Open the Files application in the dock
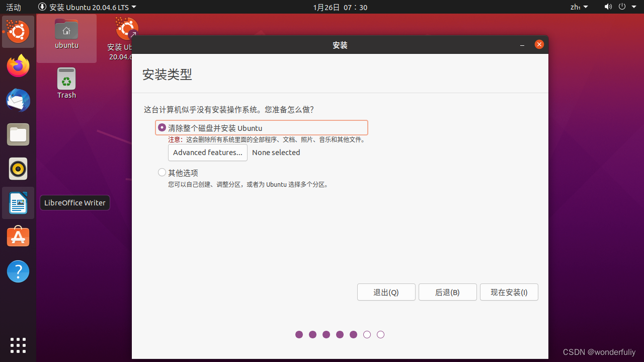The width and height of the screenshot is (644, 362). point(18,134)
